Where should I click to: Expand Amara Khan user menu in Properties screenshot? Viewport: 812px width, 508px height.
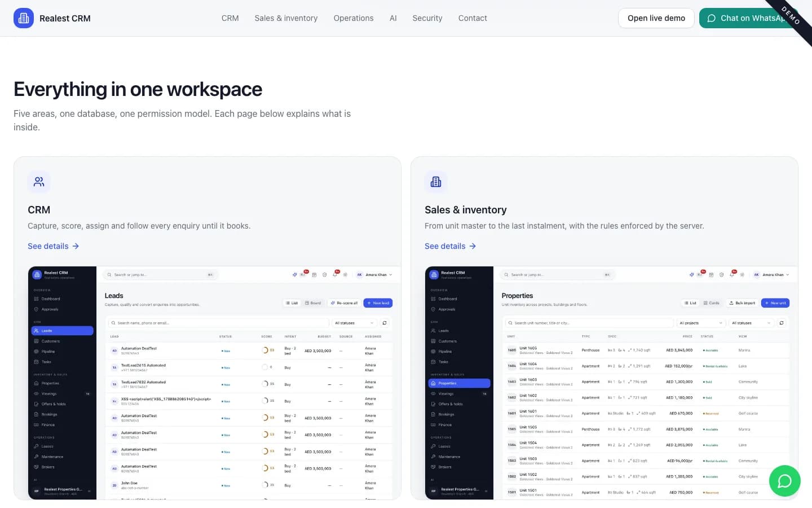point(771,275)
